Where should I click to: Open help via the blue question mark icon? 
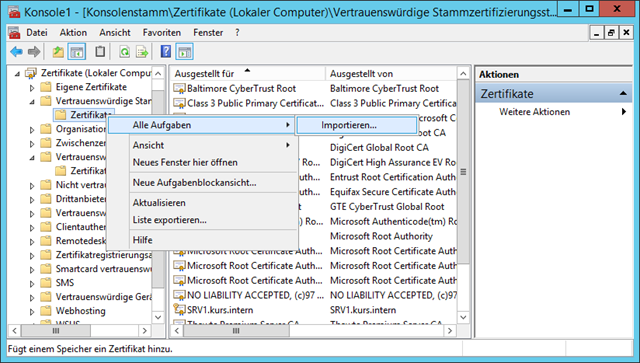[x=166, y=52]
